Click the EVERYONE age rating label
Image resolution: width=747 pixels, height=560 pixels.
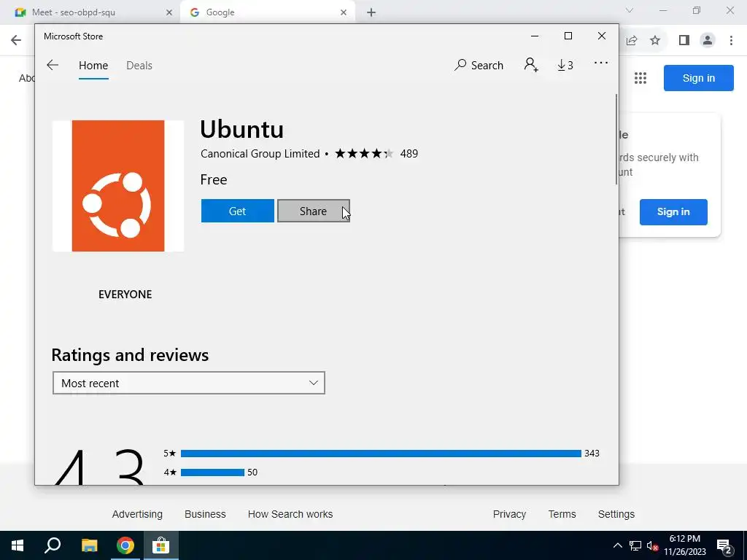tap(125, 295)
